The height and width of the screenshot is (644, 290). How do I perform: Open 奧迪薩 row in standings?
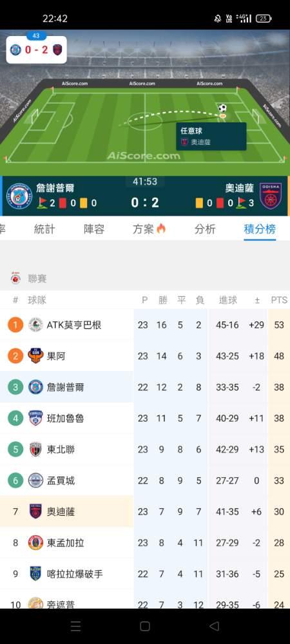[x=145, y=511]
